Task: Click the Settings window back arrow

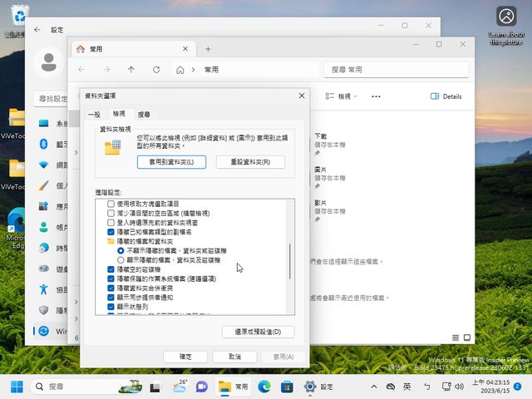Action: pos(37,30)
